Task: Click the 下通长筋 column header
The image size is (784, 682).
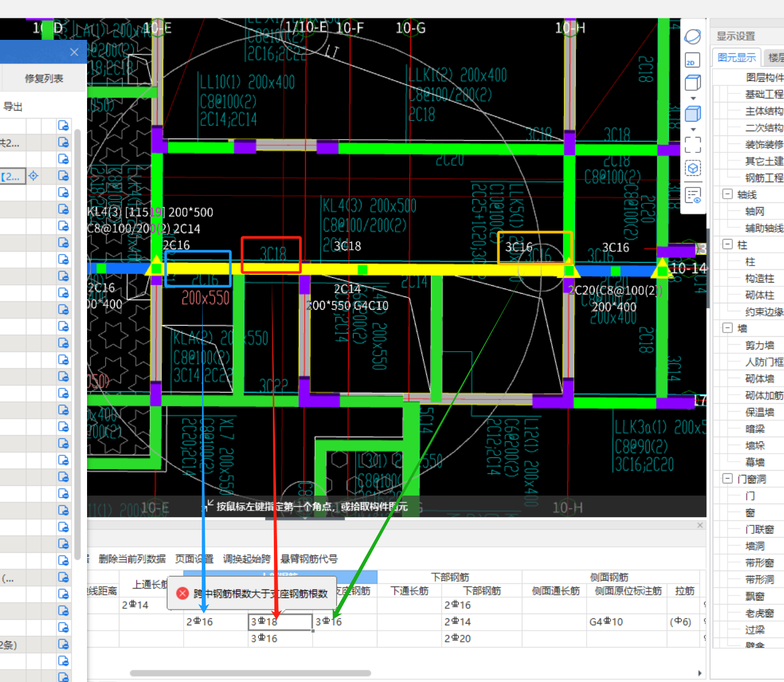Action: [409, 591]
